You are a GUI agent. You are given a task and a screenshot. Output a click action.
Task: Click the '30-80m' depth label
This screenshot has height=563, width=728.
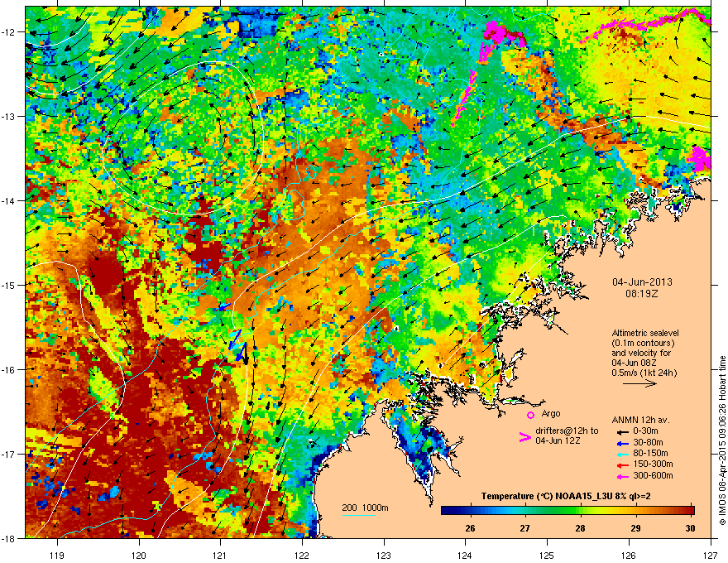tap(648, 443)
